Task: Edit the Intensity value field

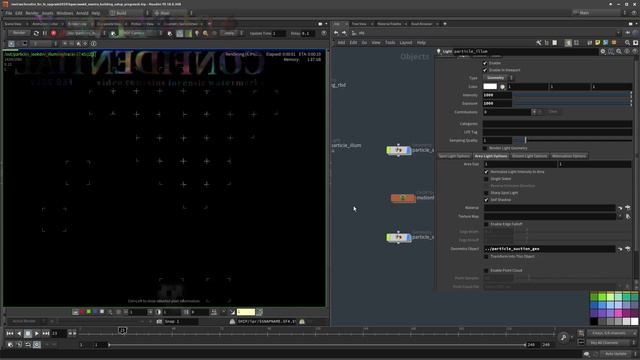Action: [x=497, y=95]
